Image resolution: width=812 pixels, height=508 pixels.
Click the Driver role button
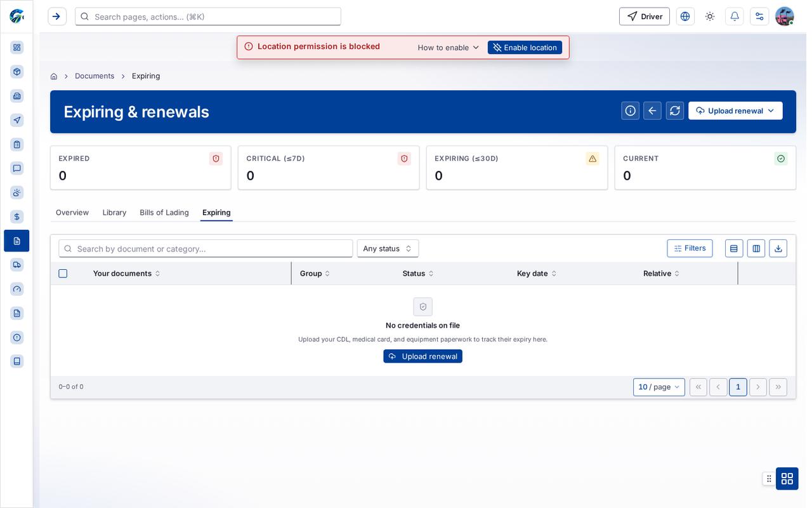click(x=645, y=17)
